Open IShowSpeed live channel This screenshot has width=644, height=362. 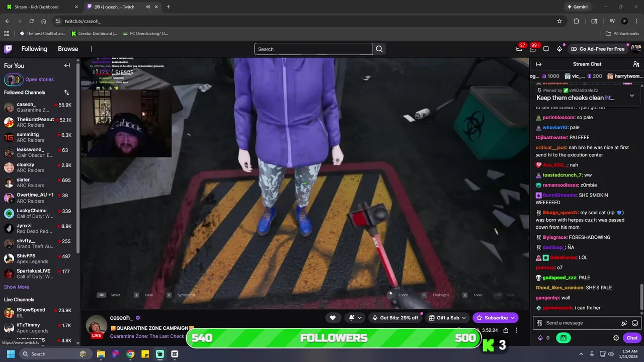click(38, 313)
